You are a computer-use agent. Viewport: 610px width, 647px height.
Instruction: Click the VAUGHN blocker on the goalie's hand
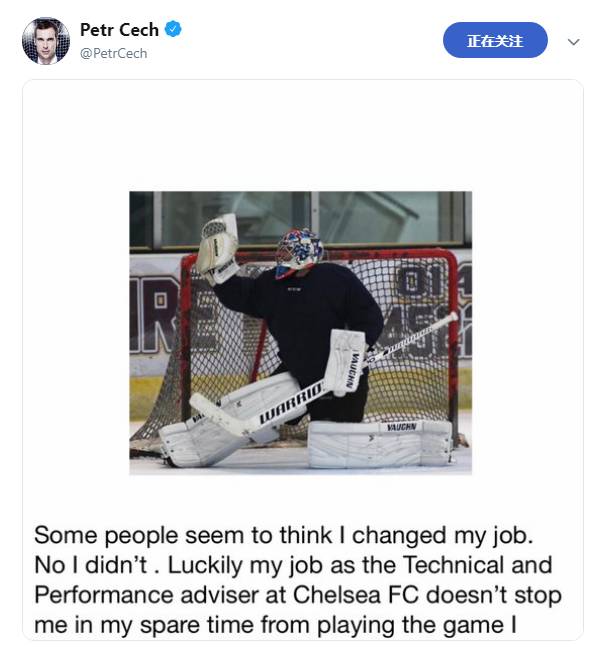[349, 362]
